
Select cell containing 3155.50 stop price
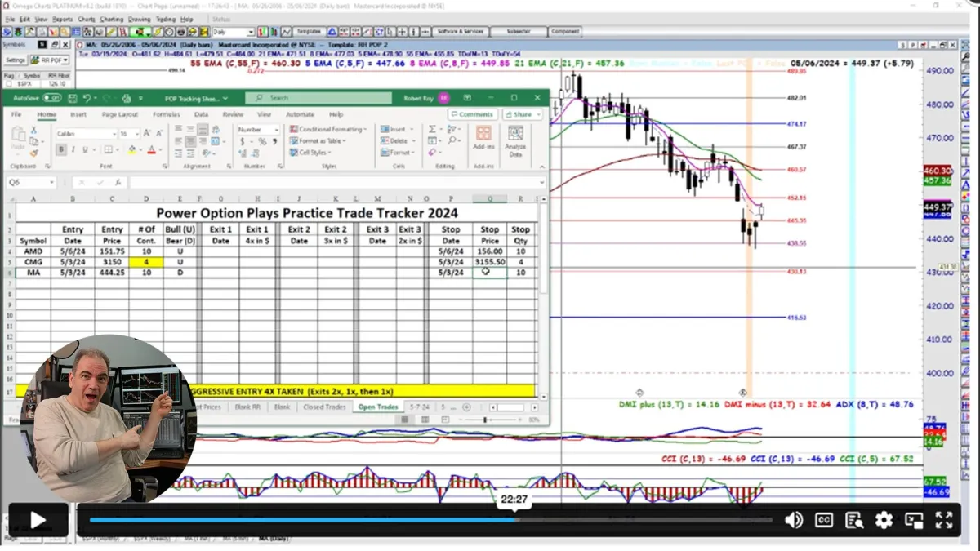coord(490,262)
